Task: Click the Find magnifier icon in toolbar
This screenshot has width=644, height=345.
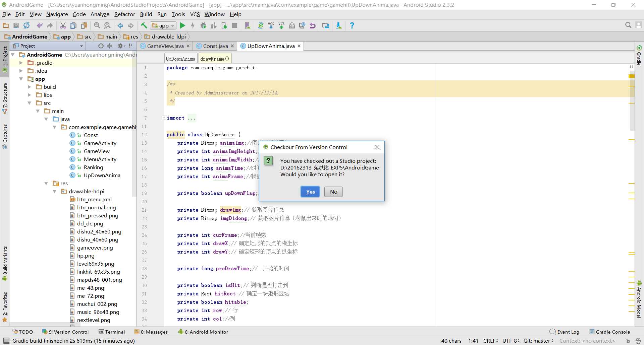Action: [97, 25]
